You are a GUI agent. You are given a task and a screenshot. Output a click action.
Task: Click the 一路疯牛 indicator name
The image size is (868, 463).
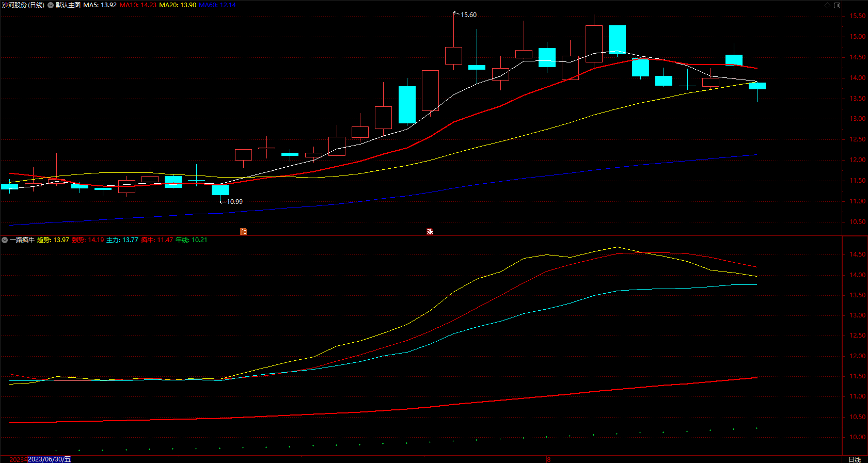point(22,240)
